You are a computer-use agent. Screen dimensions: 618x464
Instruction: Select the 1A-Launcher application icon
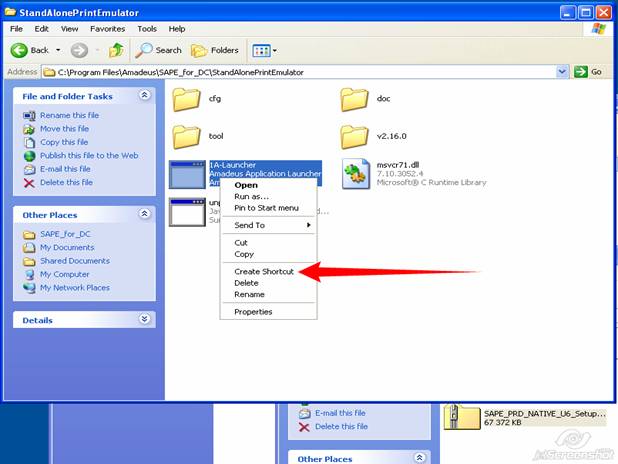[x=187, y=174]
